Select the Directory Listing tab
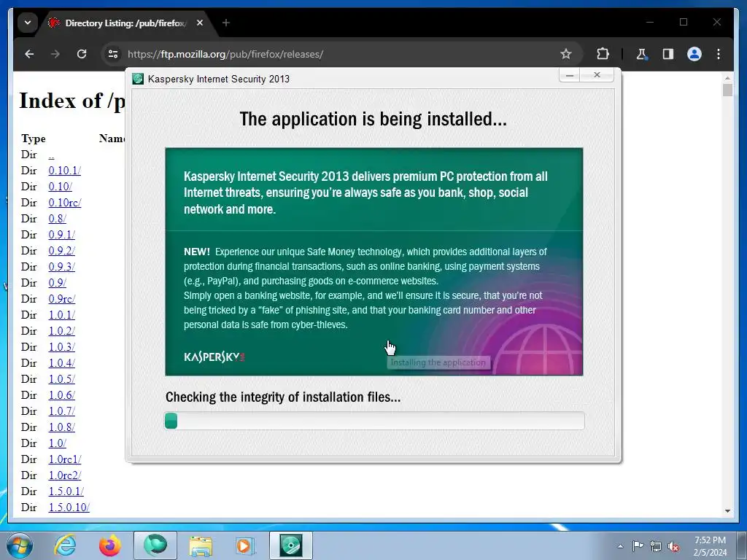This screenshot has width=747, height=560. (125, 23)
